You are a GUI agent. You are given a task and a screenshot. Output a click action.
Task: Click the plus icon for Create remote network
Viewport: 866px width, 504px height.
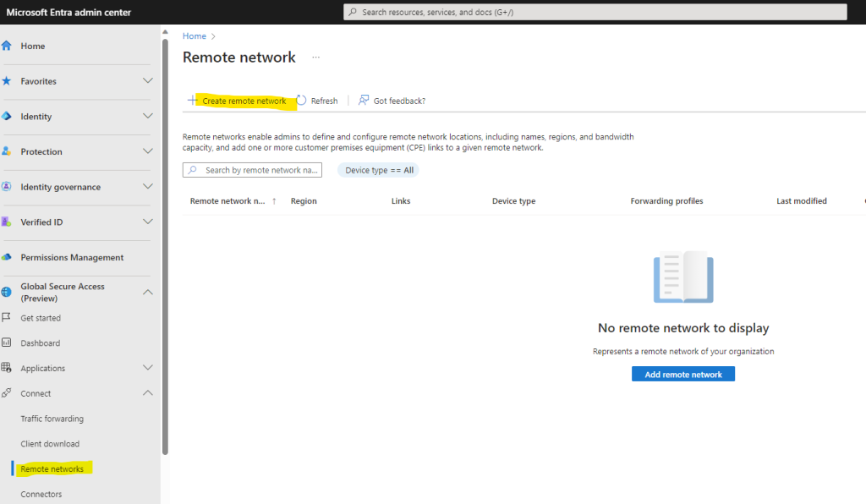tap(192, 100)
